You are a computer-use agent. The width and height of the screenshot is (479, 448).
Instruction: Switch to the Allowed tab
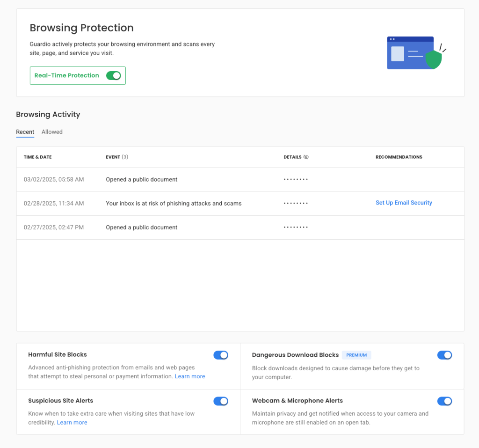tap(52, 132)
